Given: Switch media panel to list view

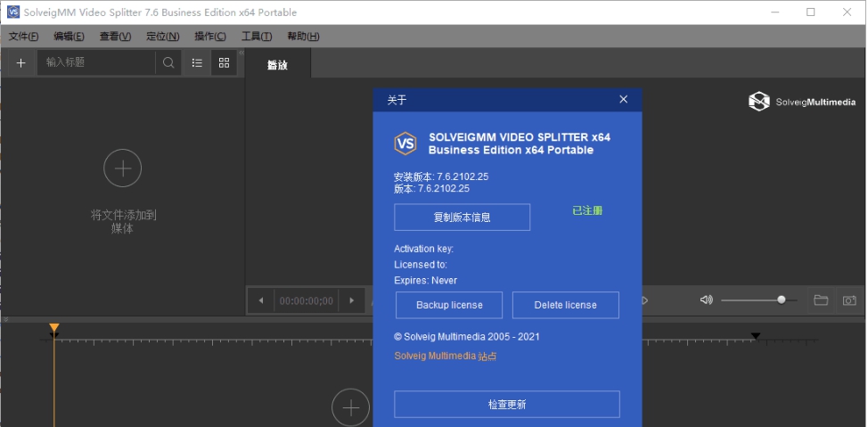Looking at the screenshot, I should (197, 62).
